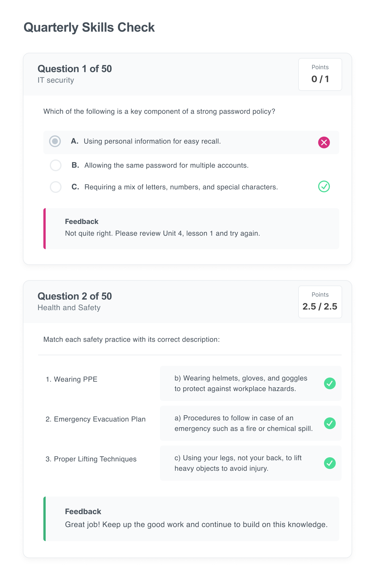Click the pink feedback indicator bar on Question 1
This screenshot has height=588, width=375.
(45, 229)
